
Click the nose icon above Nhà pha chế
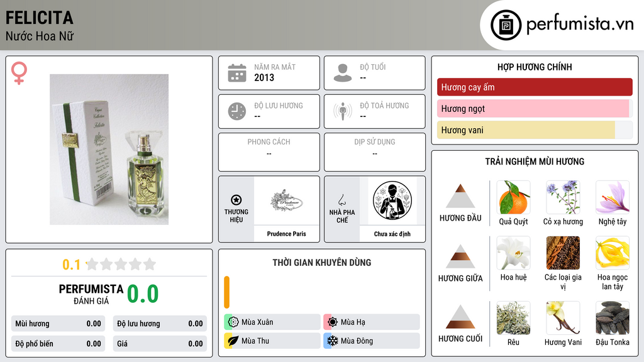341,200
